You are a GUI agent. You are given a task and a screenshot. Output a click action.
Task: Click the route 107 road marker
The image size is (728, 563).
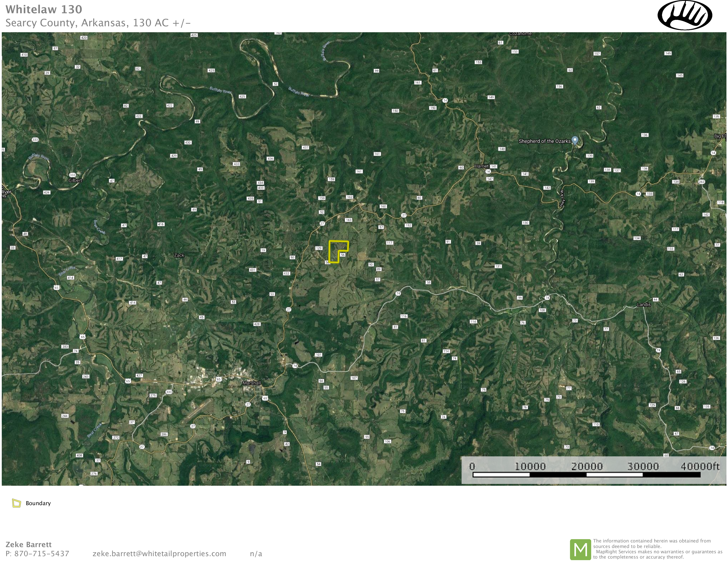[354, 378]
